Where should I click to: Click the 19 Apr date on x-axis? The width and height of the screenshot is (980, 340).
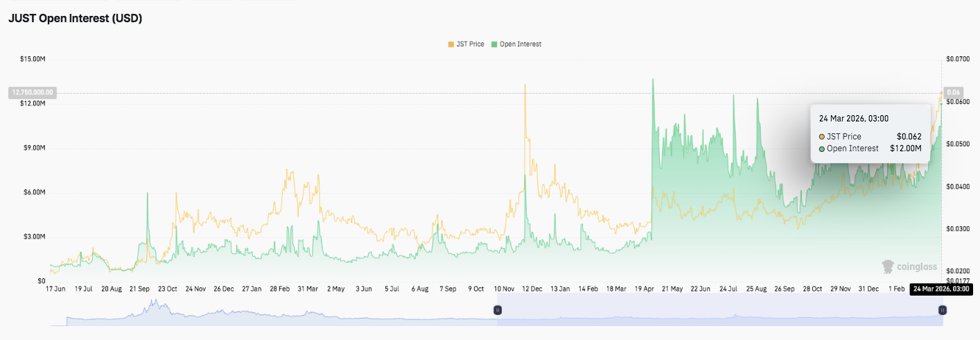point(645,289)
